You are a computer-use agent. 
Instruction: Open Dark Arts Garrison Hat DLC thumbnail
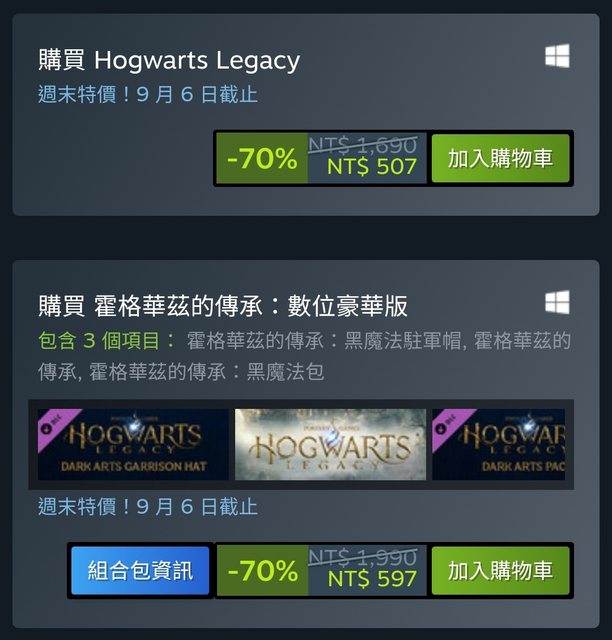tap(133, 444)
